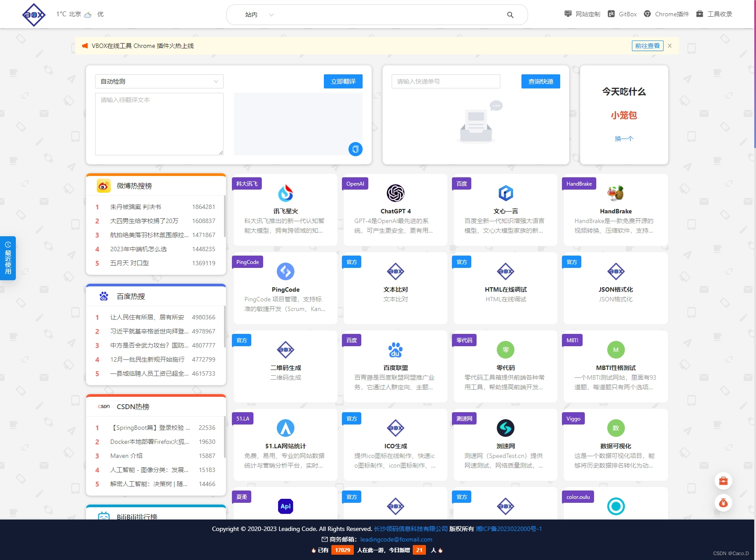Open the HandBrake pineapple icon
The width and height of the screenshot is (756, 560).
616,193
